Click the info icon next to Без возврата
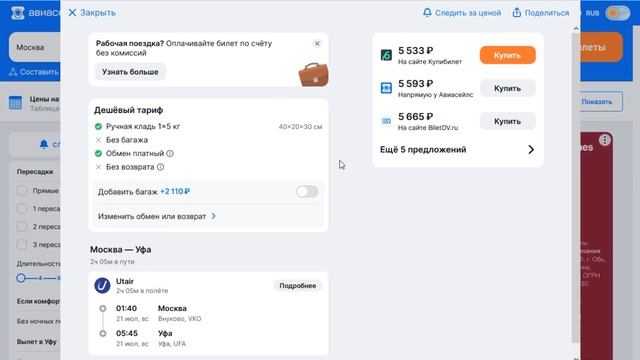Viewport: 640px width, 360px height. click(x=160, y=167)
